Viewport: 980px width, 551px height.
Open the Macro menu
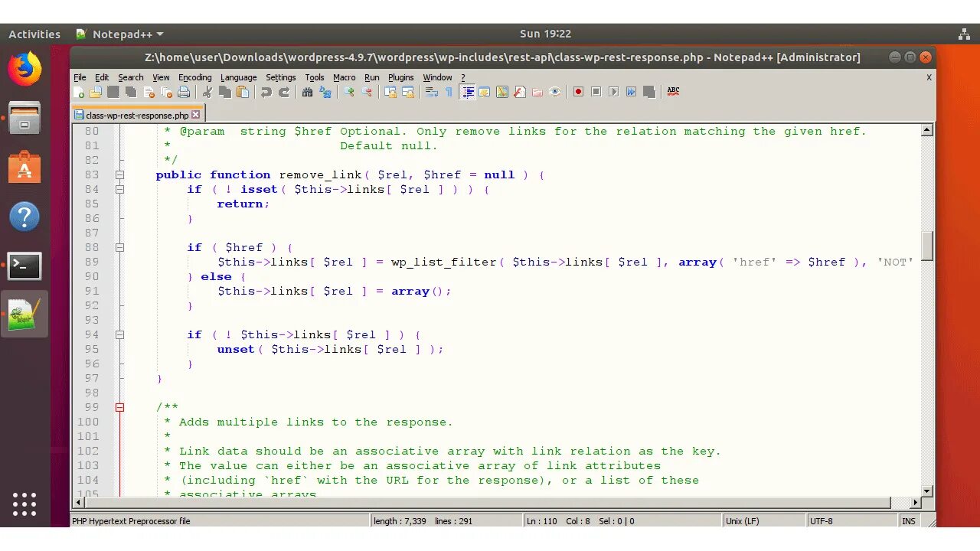(344, 77)
